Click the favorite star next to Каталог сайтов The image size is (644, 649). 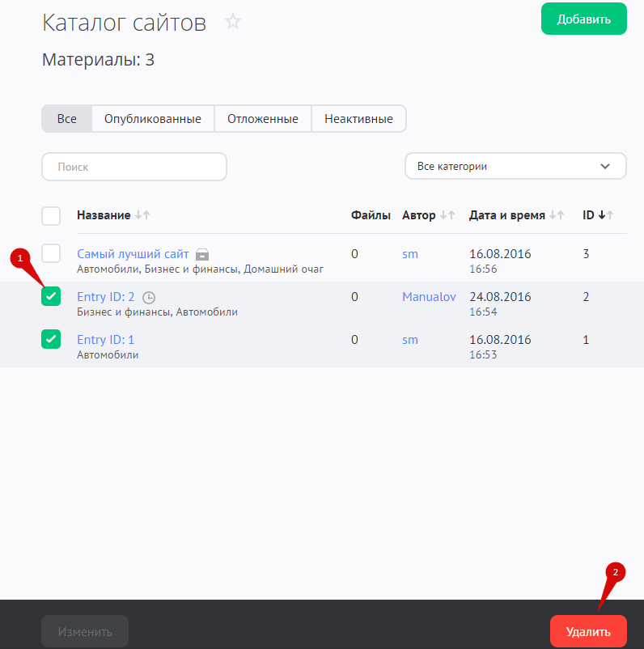[x=233, y=22]
